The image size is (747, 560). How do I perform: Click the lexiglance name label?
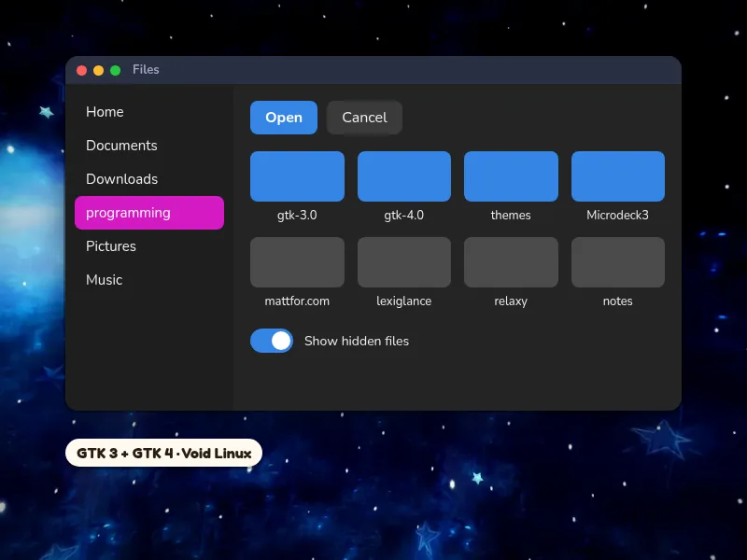(404, 301)
